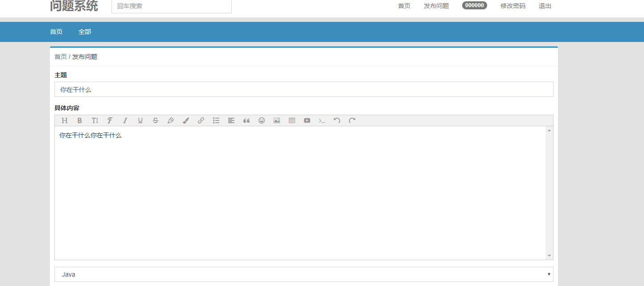644x286 pixels.
Task: Click the 首页 tab in blue navbar
Action: pyautogui.click(x=56, y=32)
